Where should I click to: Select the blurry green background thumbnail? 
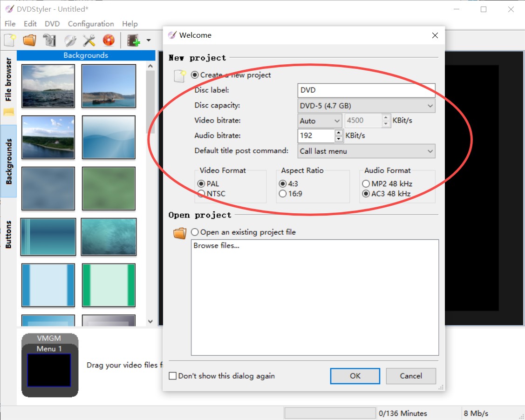109,189
